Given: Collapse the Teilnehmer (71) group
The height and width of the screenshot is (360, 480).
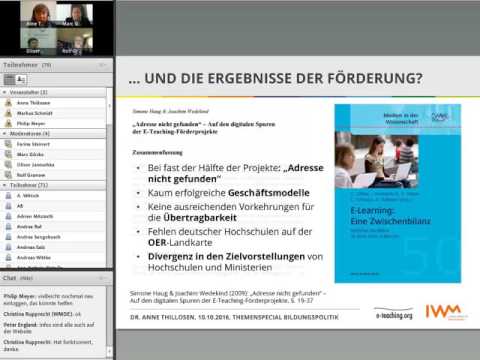Looking at the screenshot, I should click(4, 185).
